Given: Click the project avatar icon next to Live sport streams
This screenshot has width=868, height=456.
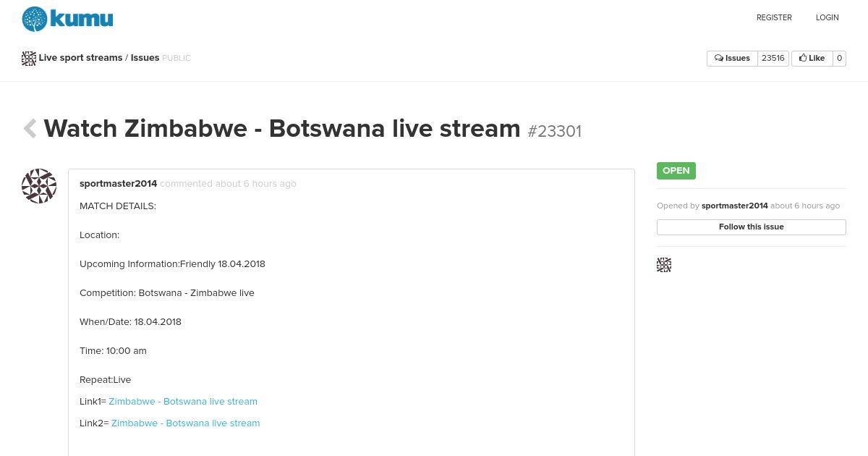Looking at the screenshot, I should pos(29,59).
